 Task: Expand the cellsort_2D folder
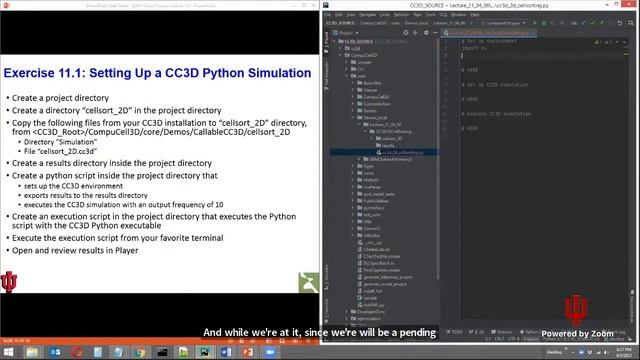coord(371,138)
